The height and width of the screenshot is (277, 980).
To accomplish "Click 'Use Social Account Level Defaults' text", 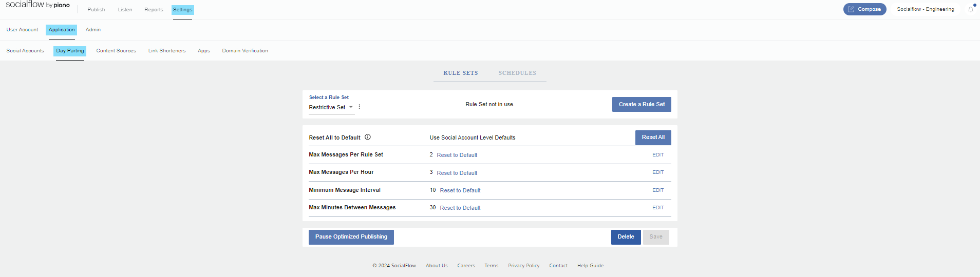I will coord(473,137).
